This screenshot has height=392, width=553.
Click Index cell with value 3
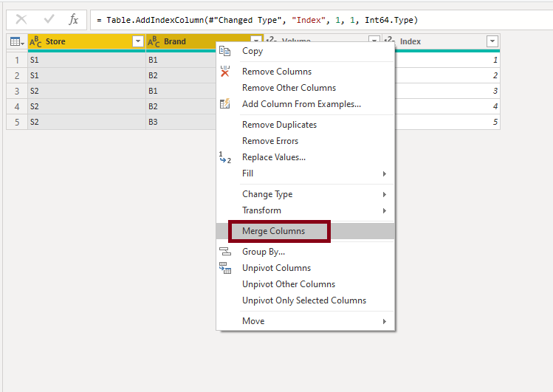pos(447,91)
